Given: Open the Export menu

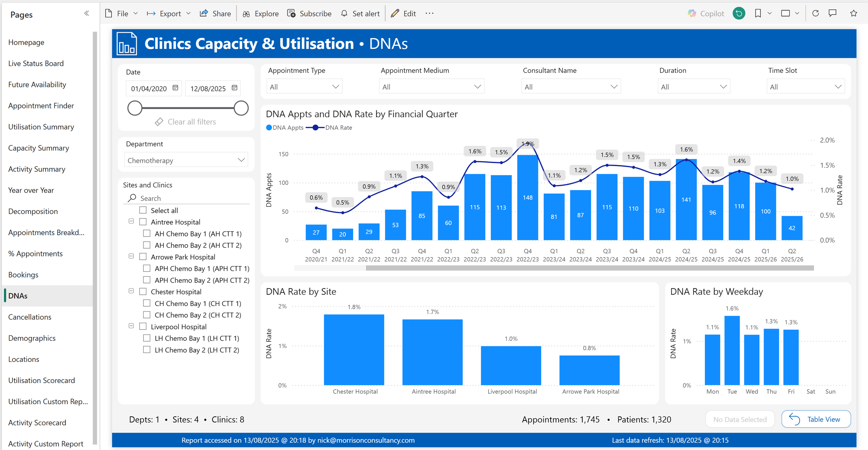Looking at the screenshot, I should coord(169,14).
